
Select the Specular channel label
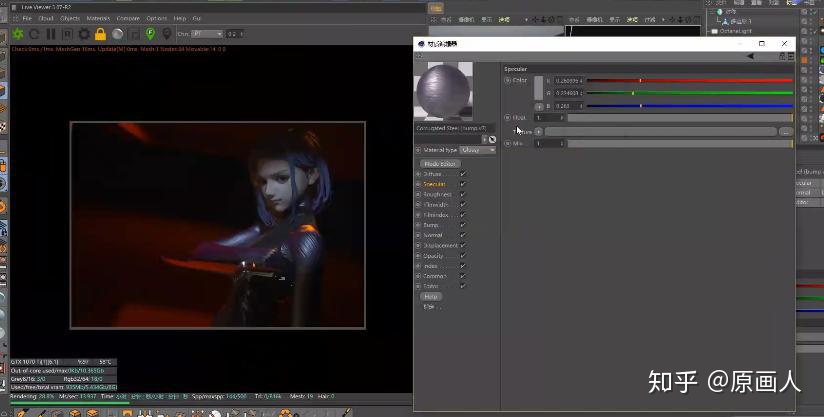tap(435, 184)
